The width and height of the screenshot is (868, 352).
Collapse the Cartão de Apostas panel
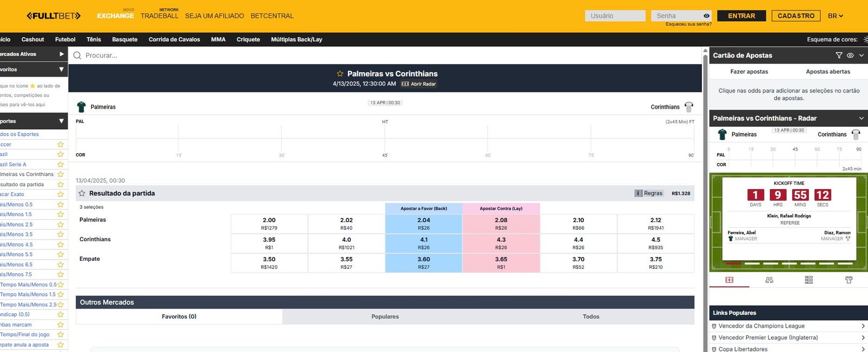click(861, 55)
